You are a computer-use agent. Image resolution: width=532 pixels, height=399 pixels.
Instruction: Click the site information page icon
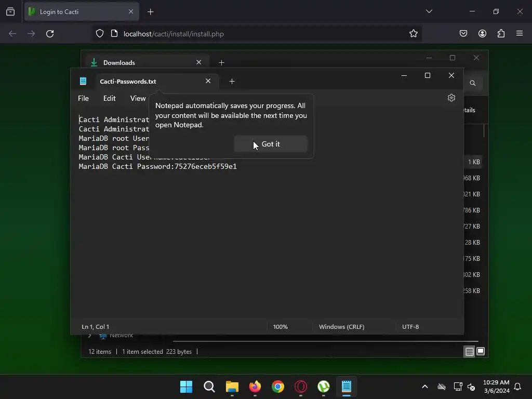click(114, 34)
